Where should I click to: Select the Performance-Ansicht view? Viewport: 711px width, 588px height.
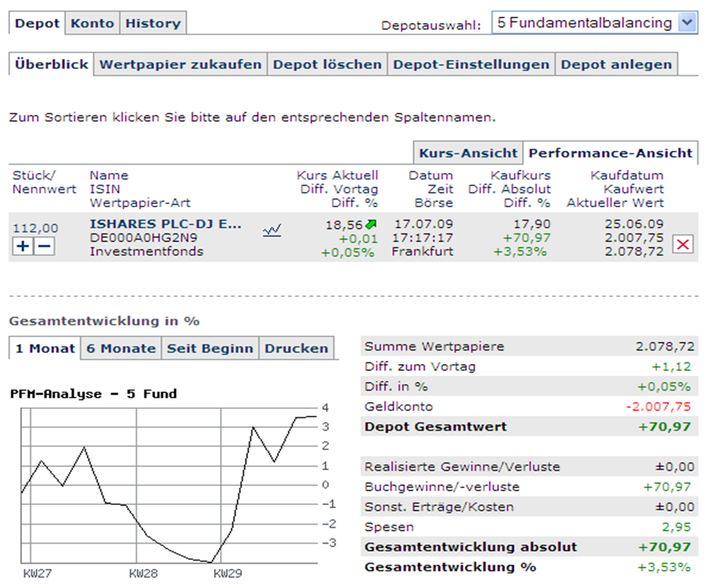611,153
